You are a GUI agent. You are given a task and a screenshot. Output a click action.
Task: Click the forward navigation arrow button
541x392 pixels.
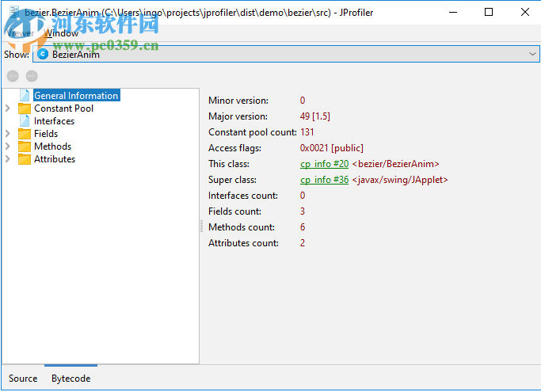(32, 76)
